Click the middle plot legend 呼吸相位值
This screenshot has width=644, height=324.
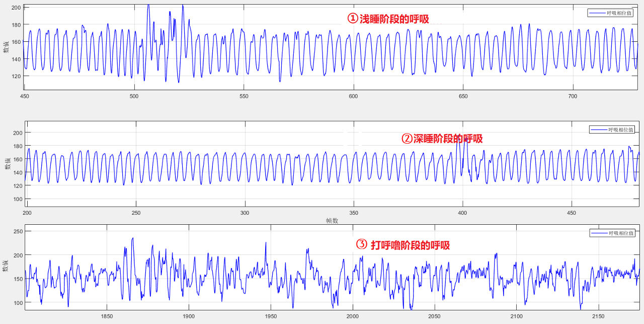[613, 129]
